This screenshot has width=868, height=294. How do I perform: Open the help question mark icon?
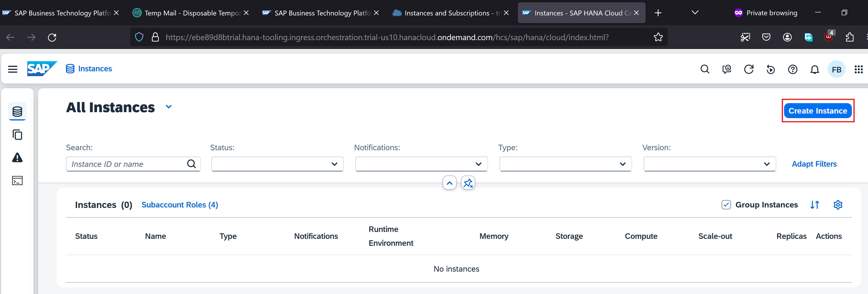click(792, 70)
